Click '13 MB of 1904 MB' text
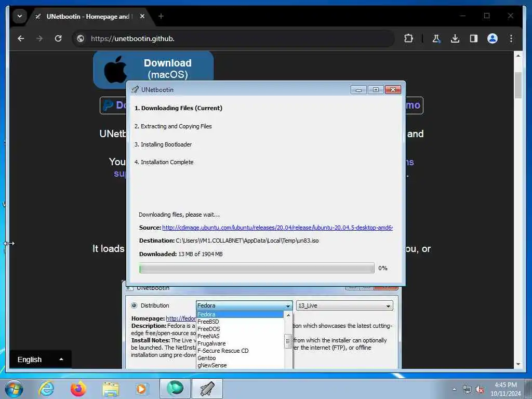 coord(201,254)
